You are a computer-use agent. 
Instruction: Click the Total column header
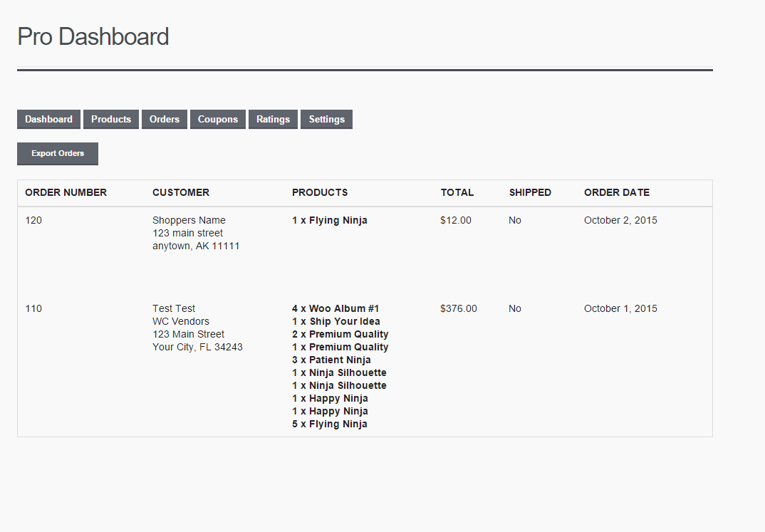pyautogui.click(x=457, y=192)
